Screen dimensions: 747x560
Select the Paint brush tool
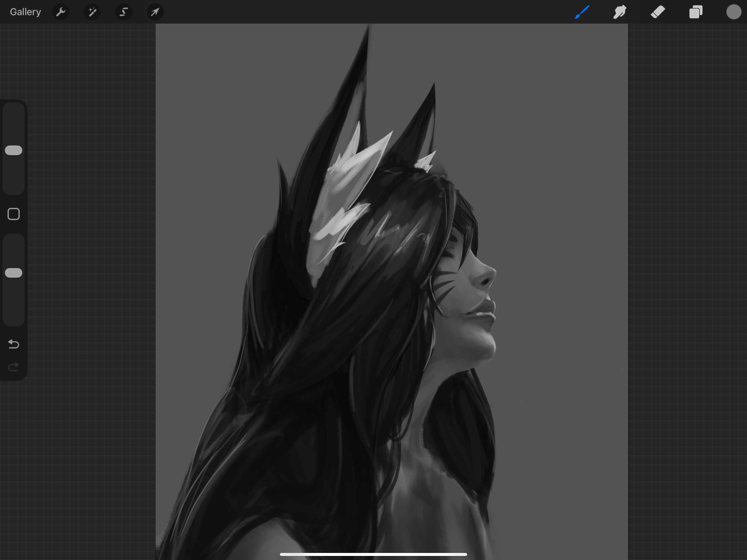coord(582,12)
